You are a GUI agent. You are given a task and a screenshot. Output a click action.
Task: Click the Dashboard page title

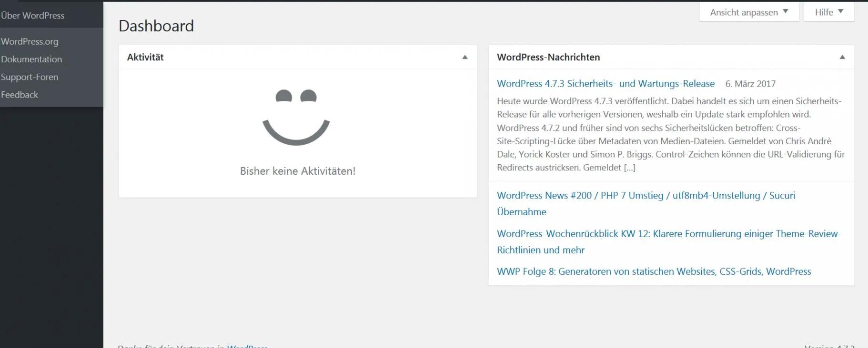tap(156, 26)
